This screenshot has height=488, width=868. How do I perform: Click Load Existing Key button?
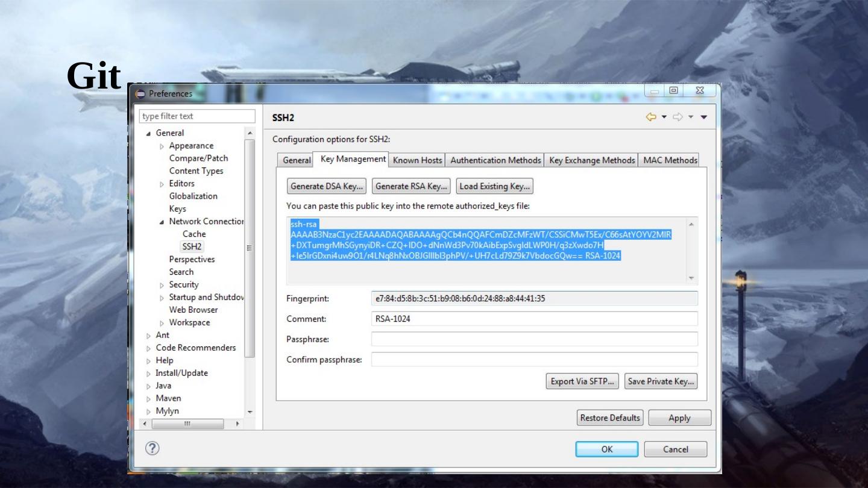coord(494,186)
